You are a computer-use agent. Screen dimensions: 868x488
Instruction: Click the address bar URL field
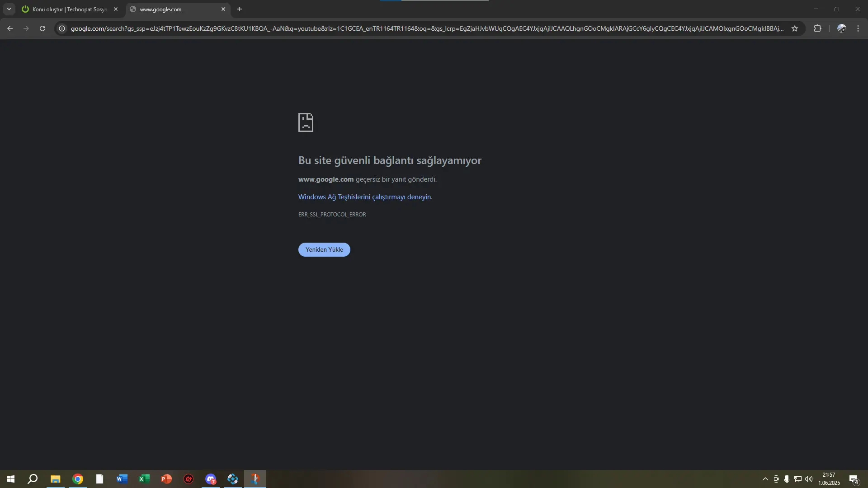(x=427, y=28)
